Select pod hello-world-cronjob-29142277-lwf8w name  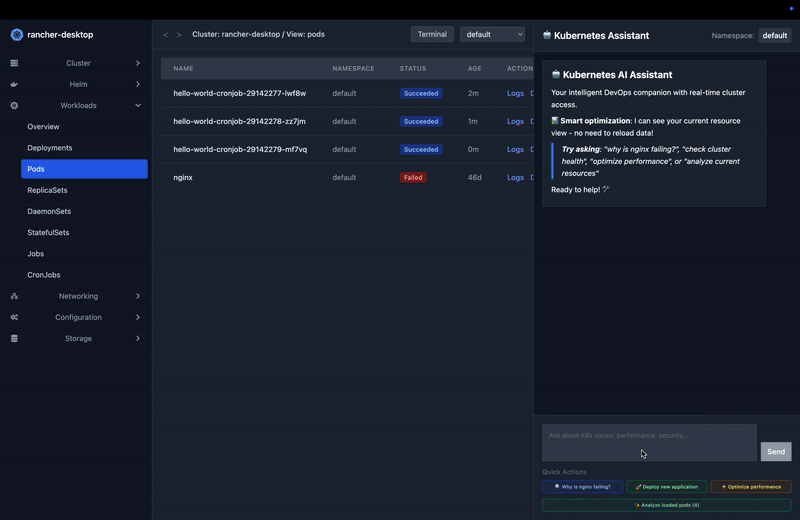click(240, 93)
